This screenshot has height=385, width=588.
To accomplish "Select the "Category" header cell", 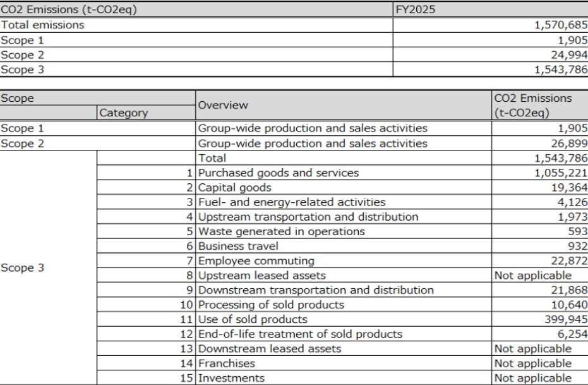I will coord(147,113).
